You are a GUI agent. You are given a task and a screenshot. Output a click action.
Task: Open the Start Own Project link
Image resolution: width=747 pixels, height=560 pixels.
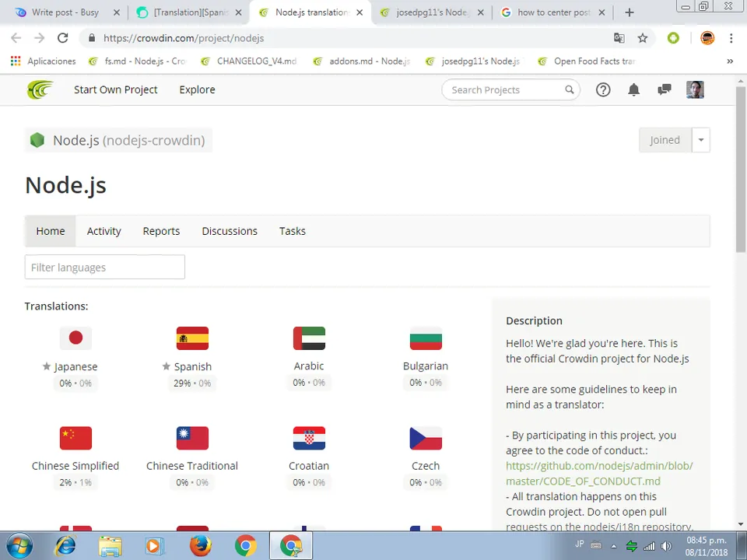(116, 89)
